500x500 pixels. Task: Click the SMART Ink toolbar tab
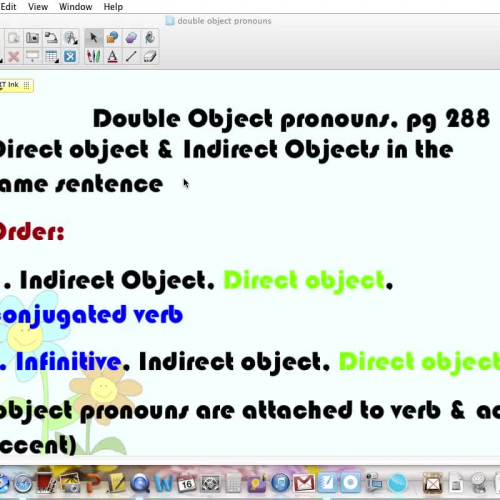[x=16, y=85]
